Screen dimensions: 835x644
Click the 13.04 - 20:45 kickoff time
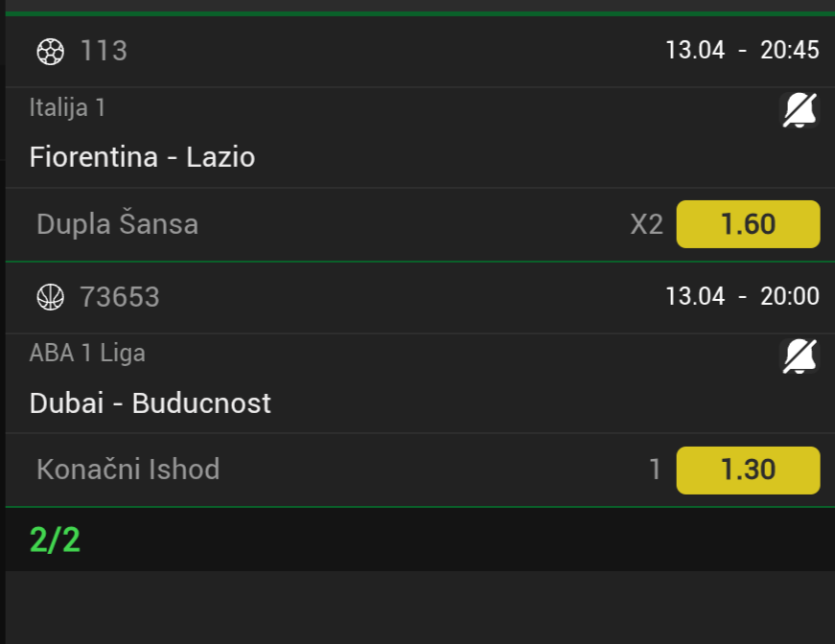pyautogui.click(x=742, y=50)
